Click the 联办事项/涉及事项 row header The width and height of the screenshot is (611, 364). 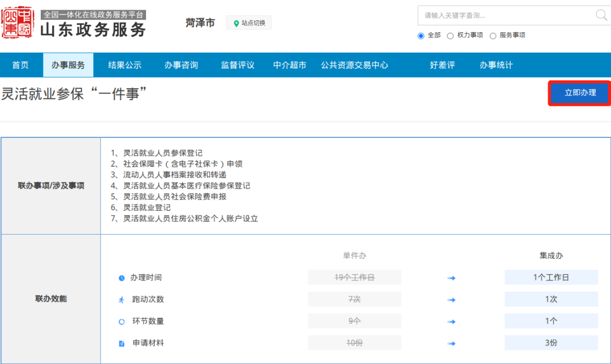pyautogui.click(x=51, y=186)
